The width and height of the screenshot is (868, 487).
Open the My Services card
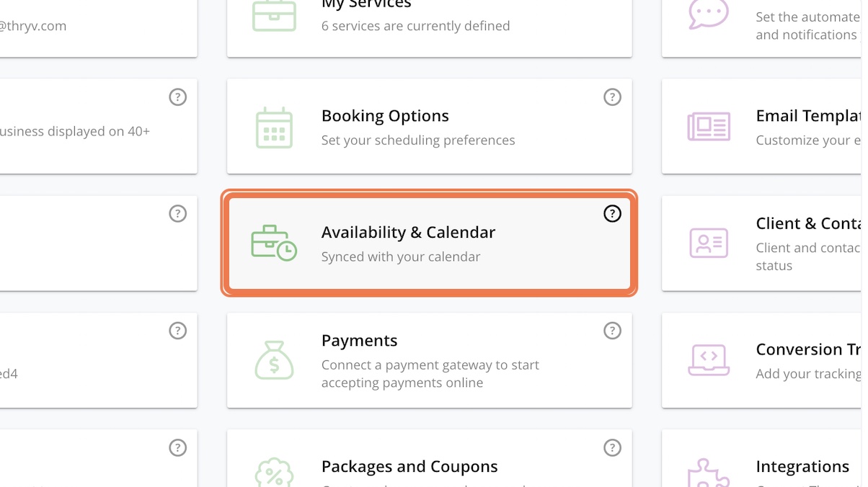click(429, 27)
